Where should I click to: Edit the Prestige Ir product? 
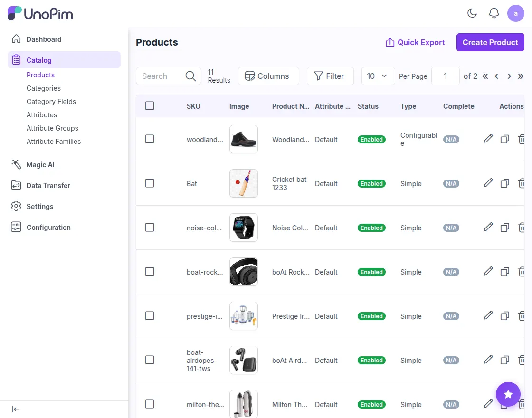(x=488, y=315)
